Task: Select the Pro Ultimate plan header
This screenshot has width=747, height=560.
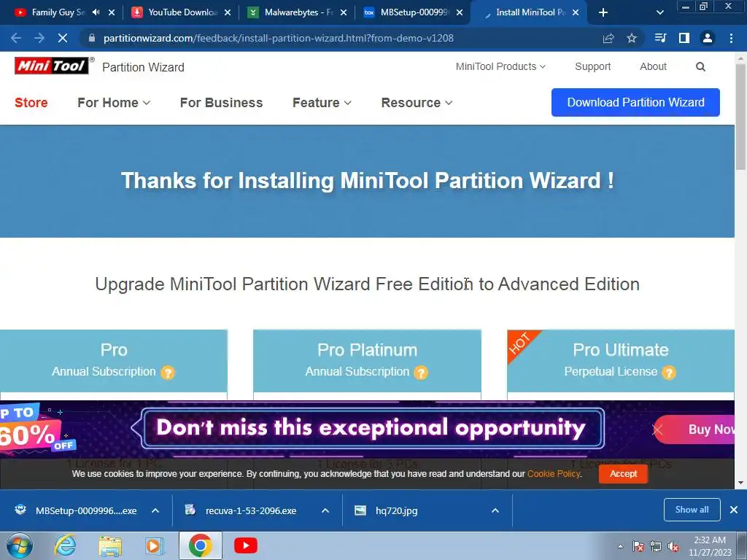Action: coord(620,360)
